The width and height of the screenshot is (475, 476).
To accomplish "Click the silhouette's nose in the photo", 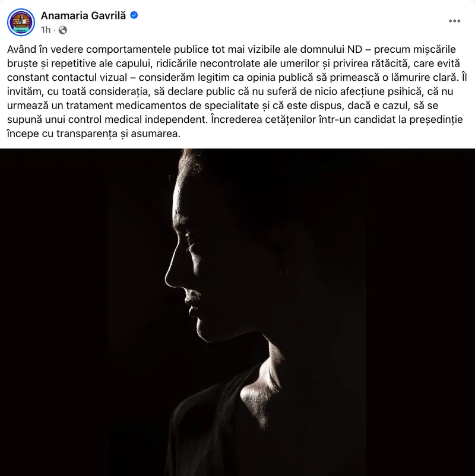I will pos(170,278).
